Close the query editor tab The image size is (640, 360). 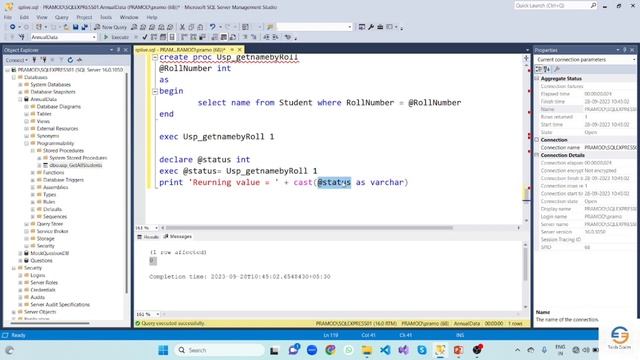(240, 50)
